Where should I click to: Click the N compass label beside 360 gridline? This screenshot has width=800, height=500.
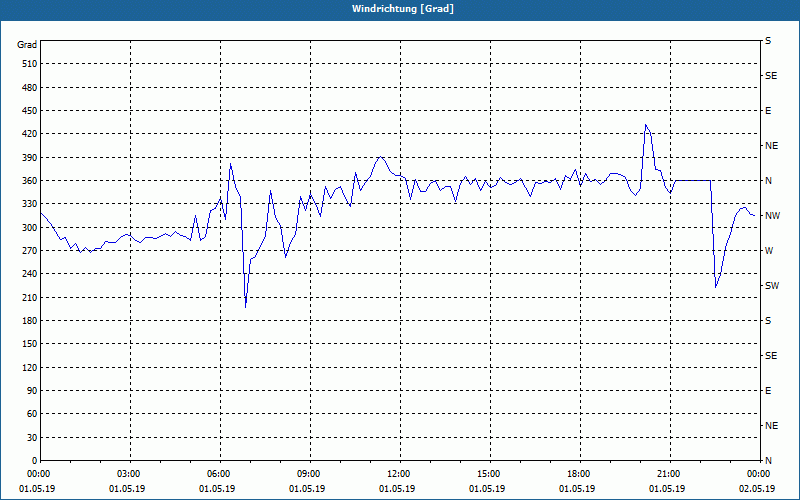(x=768, y=181)
